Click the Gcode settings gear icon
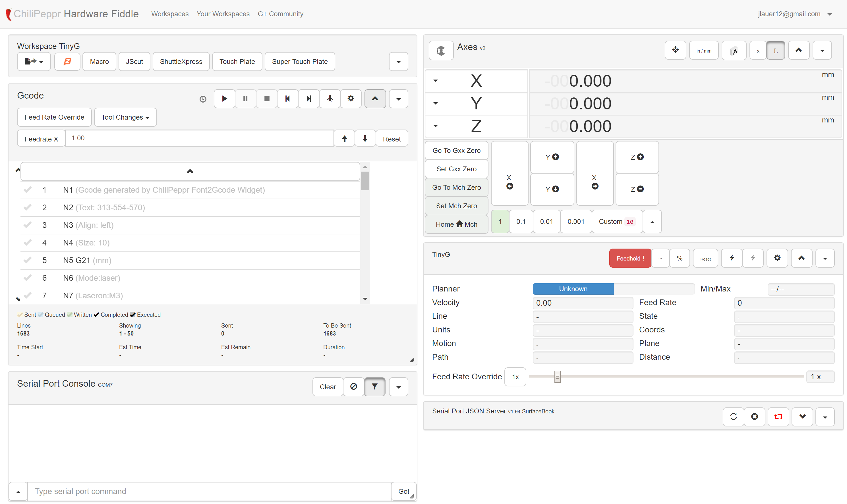 (x=351, y=99)
